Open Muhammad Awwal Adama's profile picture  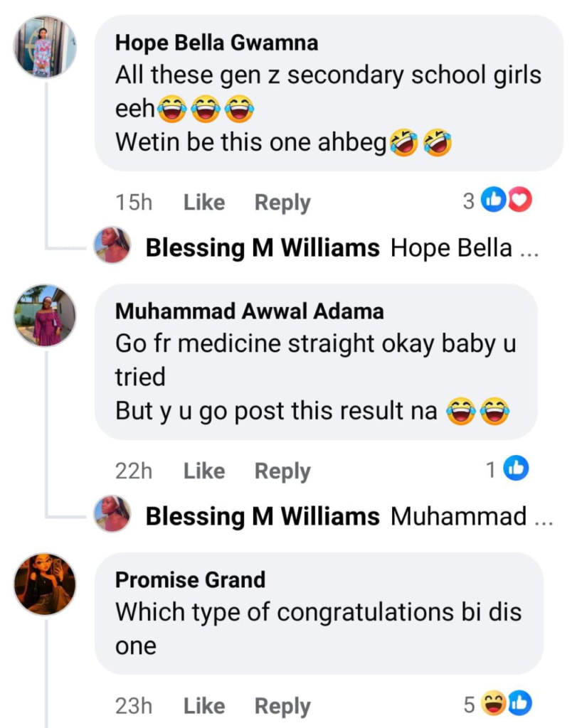pos(45,316)
